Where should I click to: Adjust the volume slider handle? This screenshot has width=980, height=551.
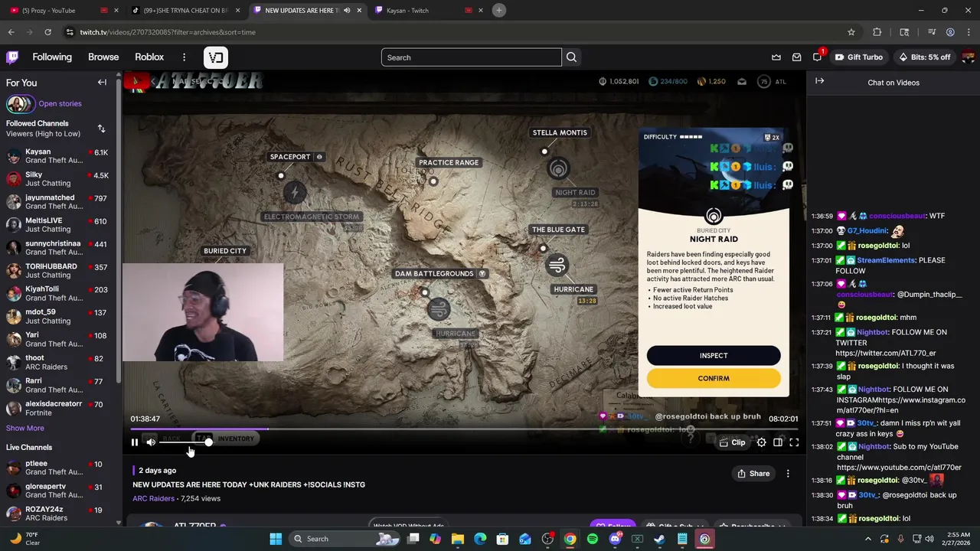click(208, 442)
